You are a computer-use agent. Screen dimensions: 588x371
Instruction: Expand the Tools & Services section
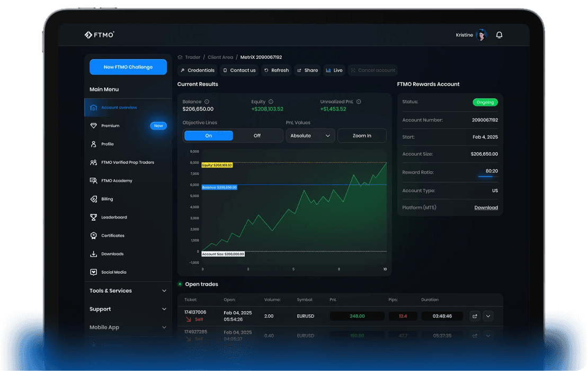click(128, 291)
